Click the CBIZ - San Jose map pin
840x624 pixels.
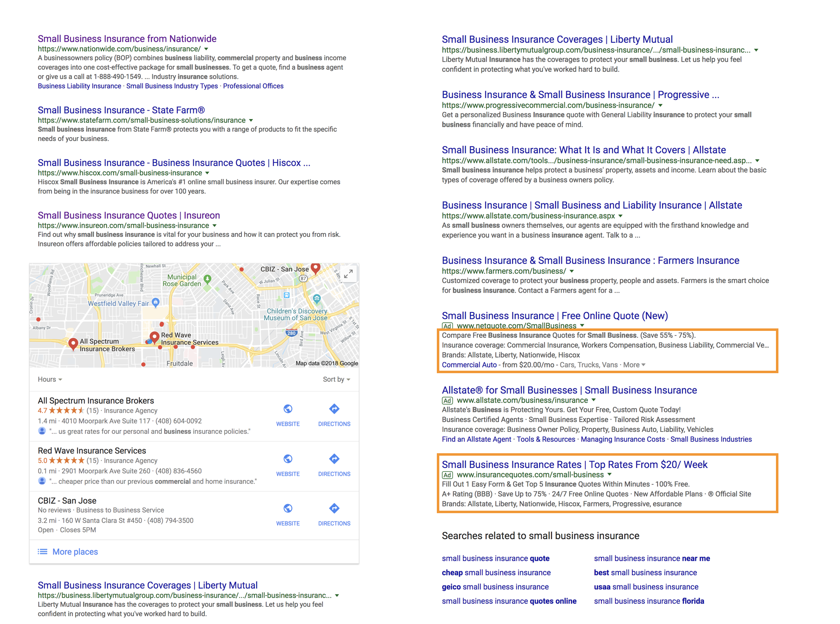pyautogui.click(x=315, y=268)
